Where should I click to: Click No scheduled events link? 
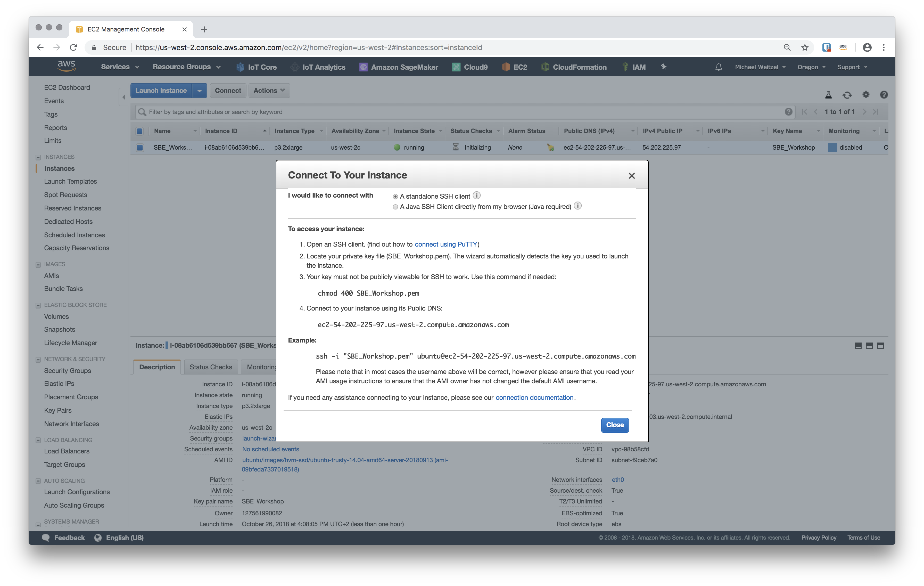tap(270, 449)
